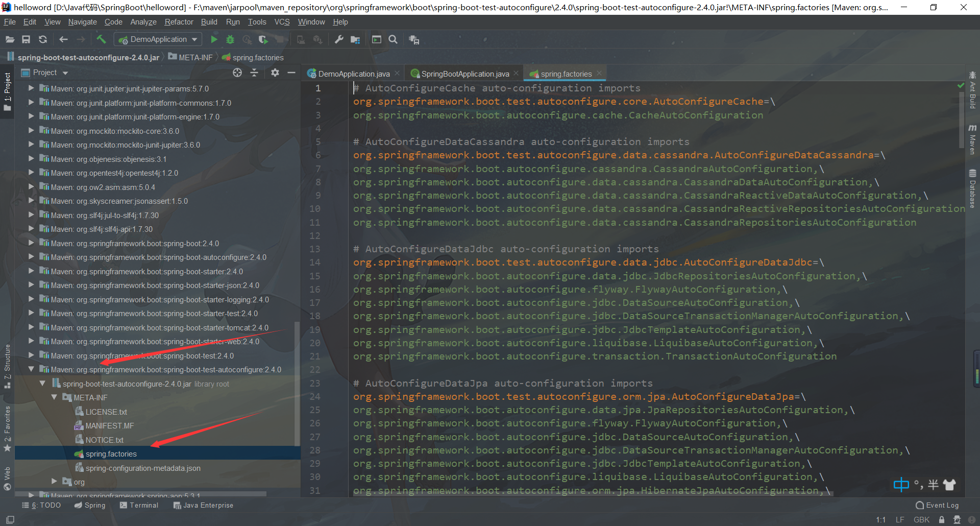
Task: Click the META-INF breadcrumb
Action: pyautogui.click(x=190, y=57)
